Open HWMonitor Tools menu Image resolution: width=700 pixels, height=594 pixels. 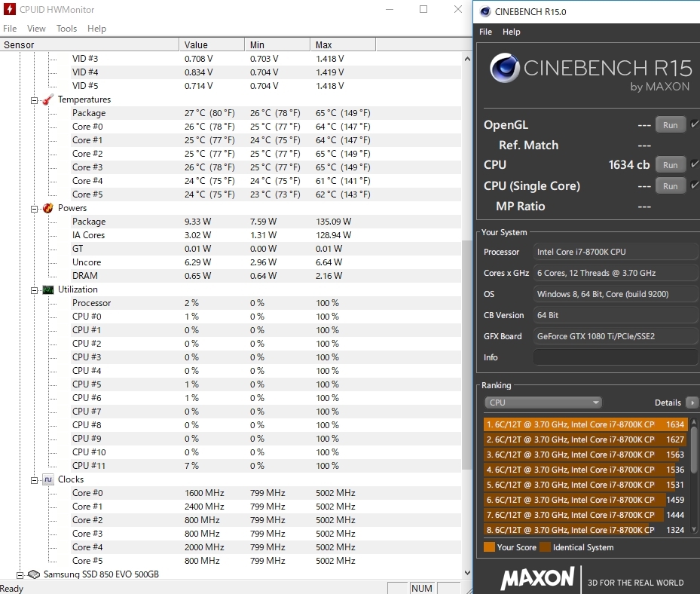pos(66,29)
